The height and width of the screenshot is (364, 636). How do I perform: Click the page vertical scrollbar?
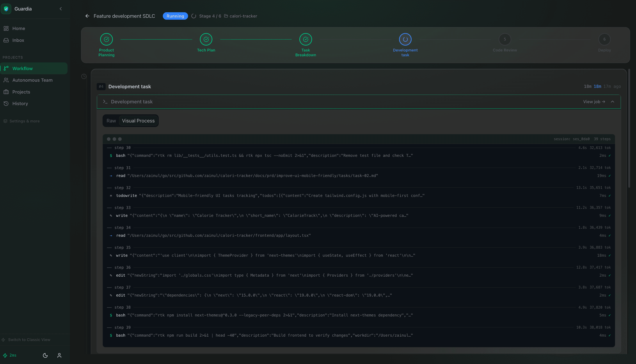(629, 128)
